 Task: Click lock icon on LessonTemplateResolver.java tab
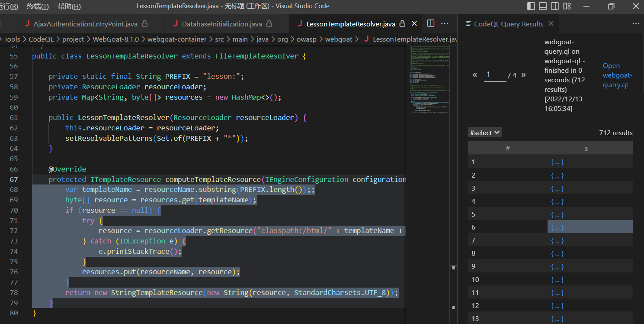(402, 24)
